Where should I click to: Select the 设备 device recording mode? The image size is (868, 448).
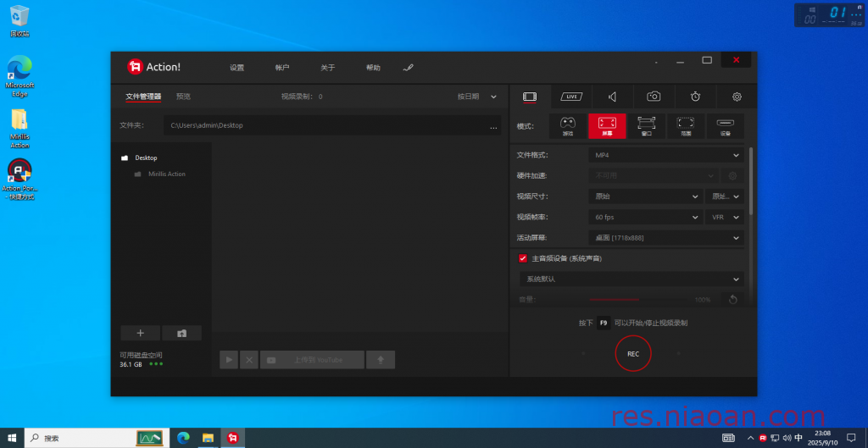point(726,126)
